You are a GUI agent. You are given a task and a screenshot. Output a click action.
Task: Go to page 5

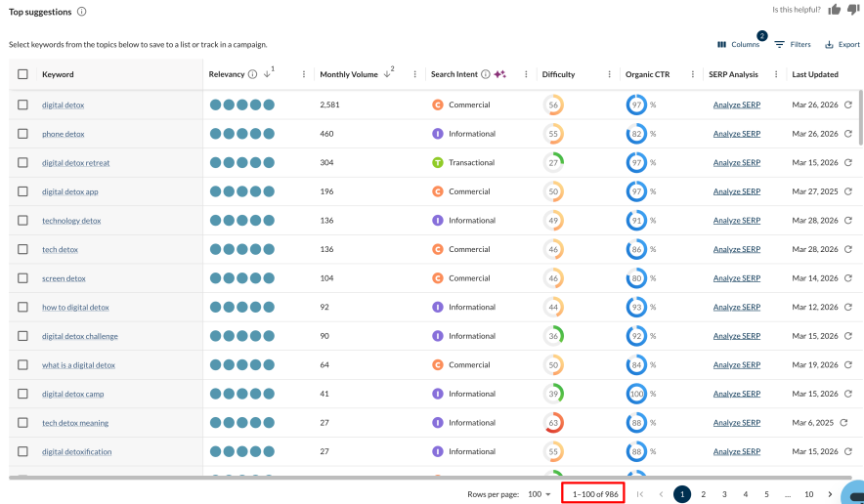[766, 494]
